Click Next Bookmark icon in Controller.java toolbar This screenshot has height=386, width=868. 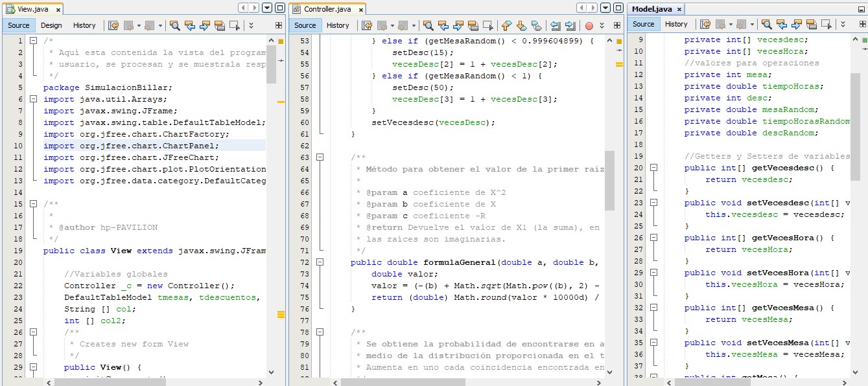521,26
